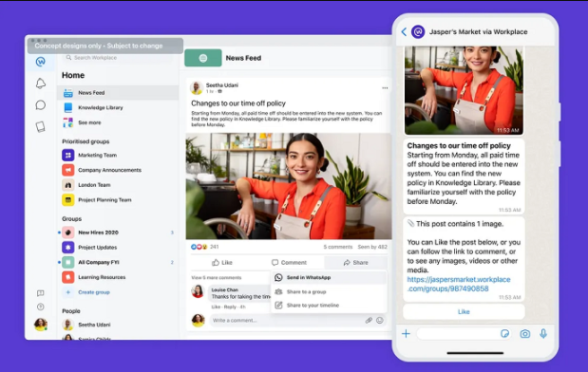
Task: Click emoji smiley icon in comment box
Action: point(380,321)
